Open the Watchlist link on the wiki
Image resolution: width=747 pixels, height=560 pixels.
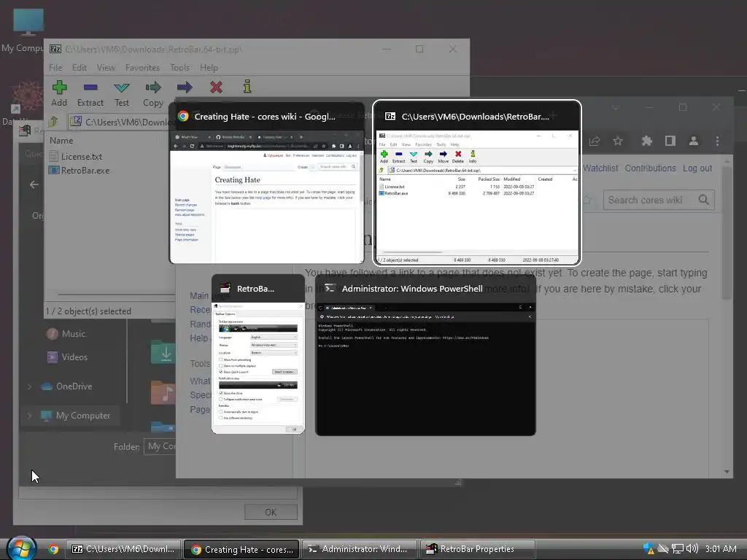pos(600,168)
